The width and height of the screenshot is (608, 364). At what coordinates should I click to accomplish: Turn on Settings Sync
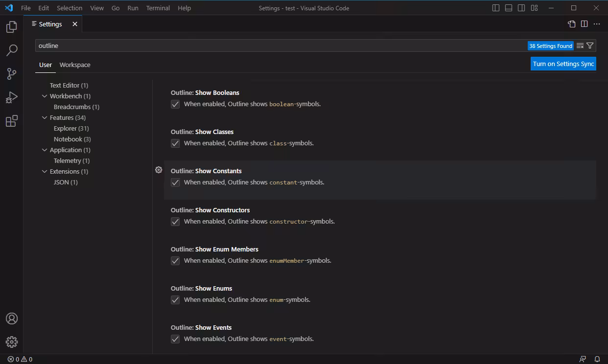(x=563, y=64)
